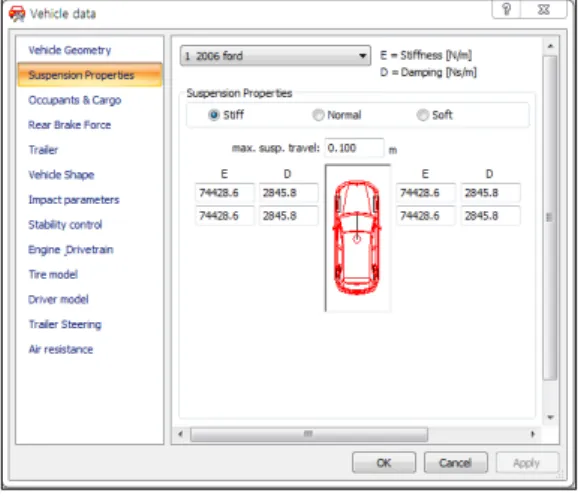Click the Apply button
The width and height of the screenshot is (578, 496).
pyautogui.click(x=527, y=463)
